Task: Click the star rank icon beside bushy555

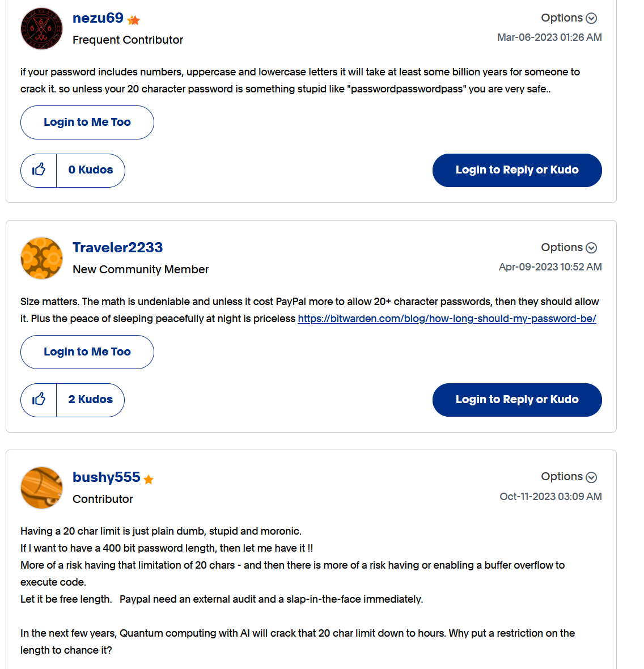Action: pyautogui.click(x=149, y=480)
